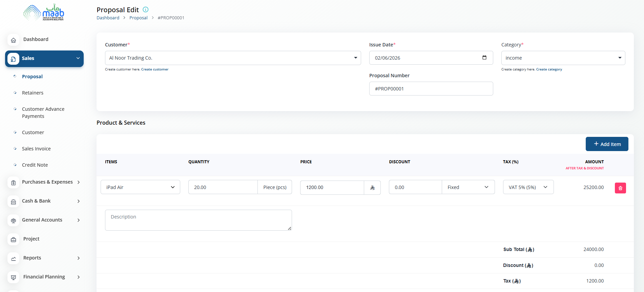Click the Create category link

tap(549, 69)
